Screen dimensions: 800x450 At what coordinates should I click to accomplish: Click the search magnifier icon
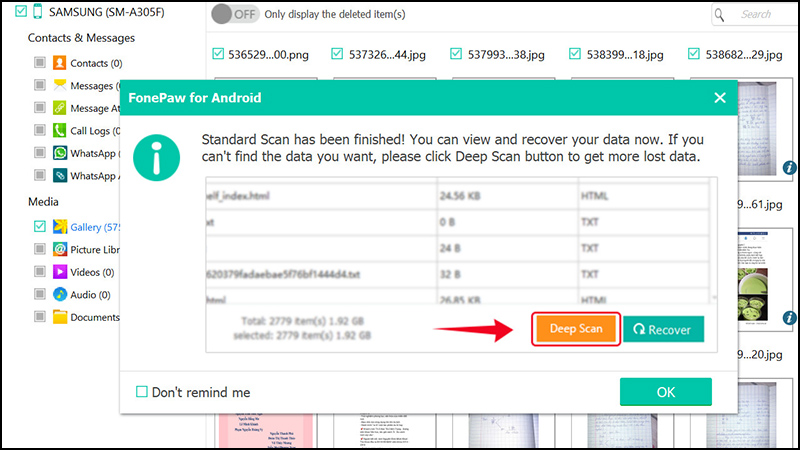point(719,15)
